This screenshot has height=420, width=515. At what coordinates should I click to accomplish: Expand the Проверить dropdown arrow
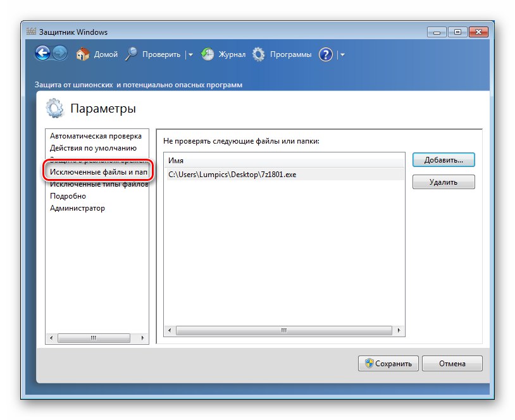pyautogui.click(x=190, y=55)
